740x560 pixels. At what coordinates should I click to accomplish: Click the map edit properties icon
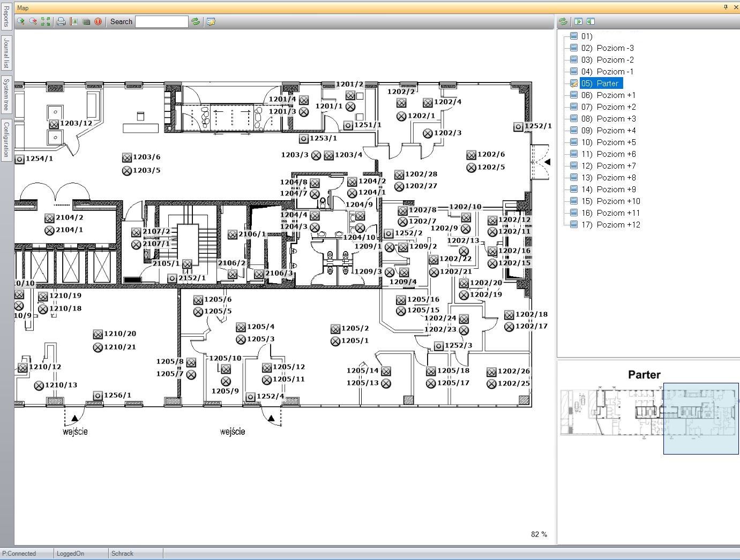[211, 21]
